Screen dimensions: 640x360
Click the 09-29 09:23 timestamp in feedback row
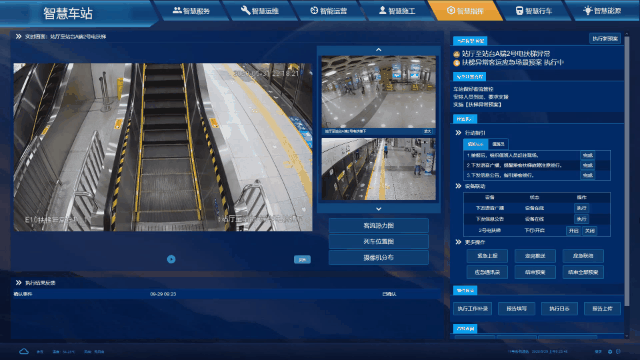point(163,294)
